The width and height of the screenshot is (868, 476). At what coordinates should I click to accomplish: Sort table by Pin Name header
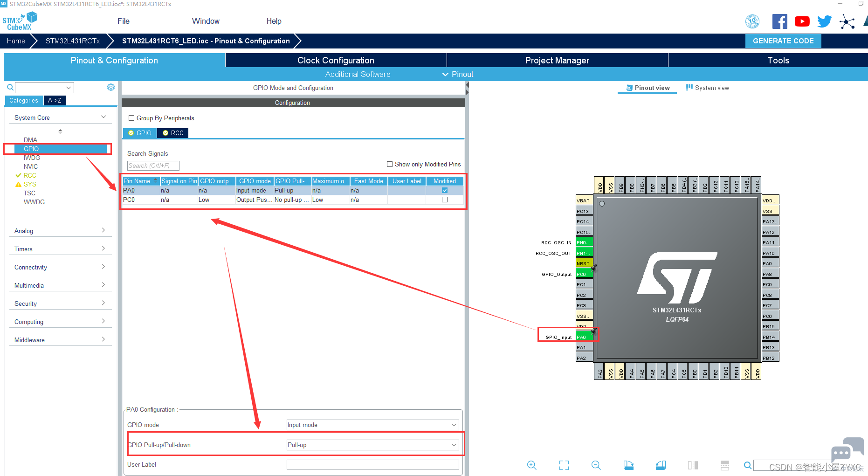pos(141,181)
